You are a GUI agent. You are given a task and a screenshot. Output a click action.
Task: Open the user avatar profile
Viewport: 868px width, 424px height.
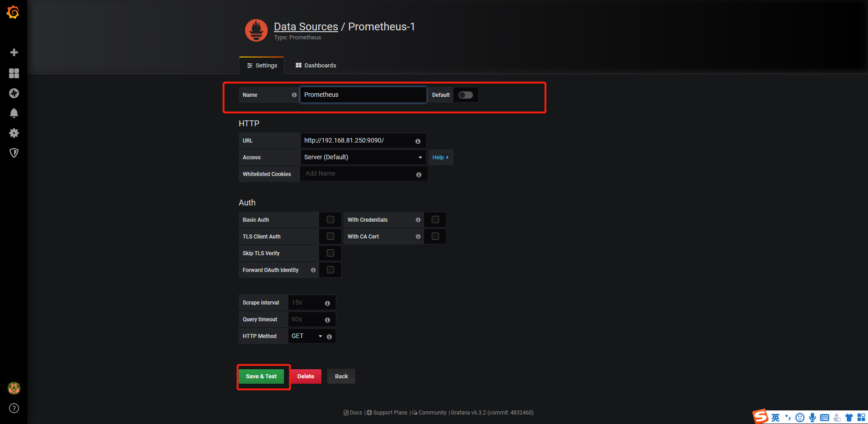[14, 388]
